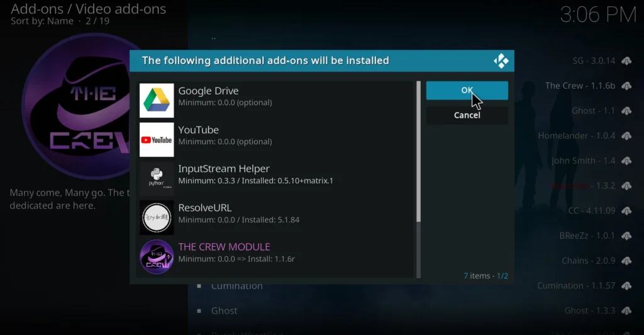Screen dimensions: 644x335
Task: Confirm installation with the OK button
Action: point(467,91)
